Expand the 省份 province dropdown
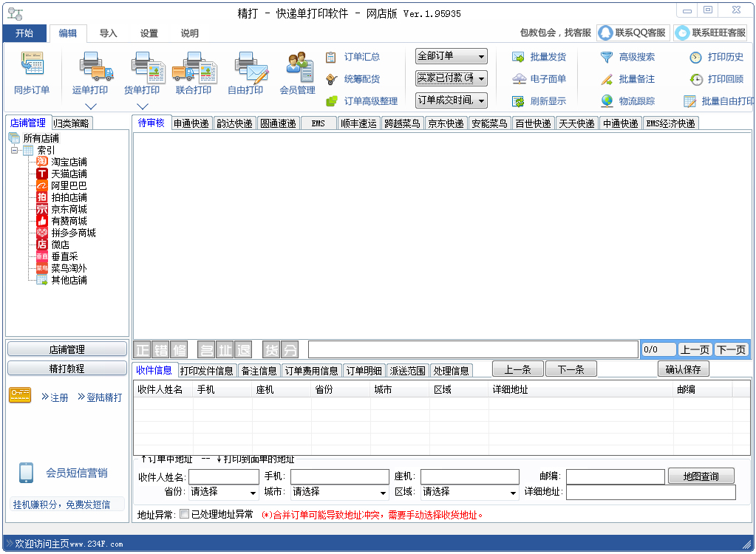 pyautogui.click(x=223, y=492)
